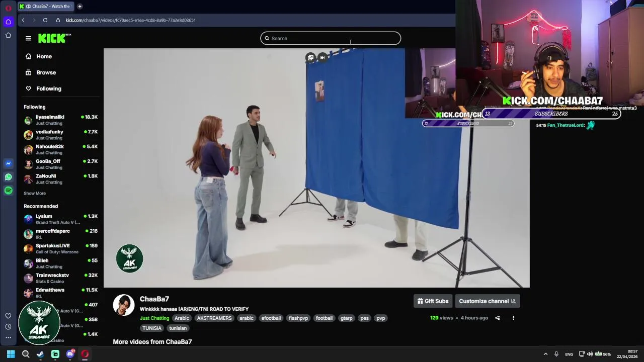Open Messenger in Opera sidebar
644x362 pixels.
click(x=8, y=163)
